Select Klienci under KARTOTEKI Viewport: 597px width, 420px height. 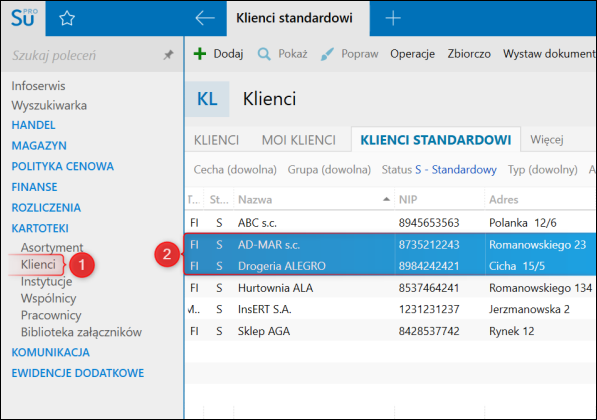tap(38, 264)
